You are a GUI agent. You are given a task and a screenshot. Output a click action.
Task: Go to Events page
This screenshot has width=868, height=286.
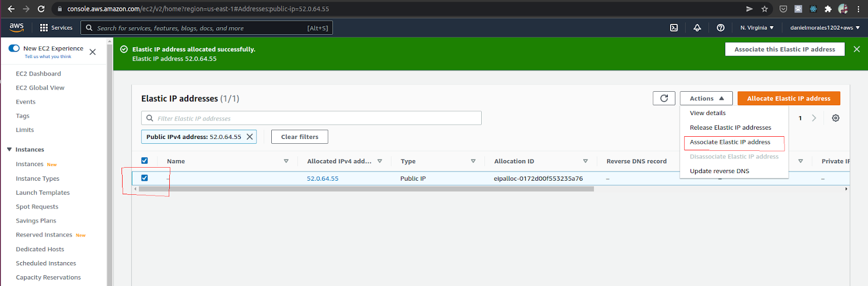[x=25, y=102]
